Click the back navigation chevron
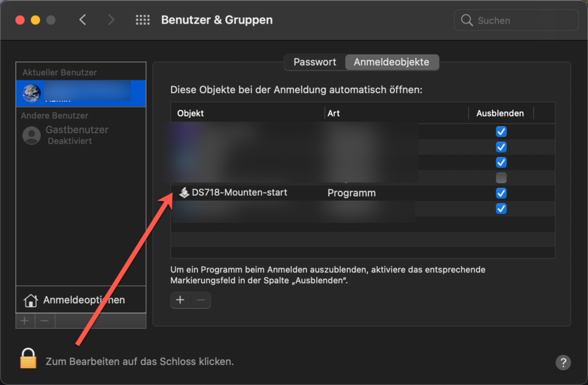The height and width of the screenshot is (385, 588). 83,19
